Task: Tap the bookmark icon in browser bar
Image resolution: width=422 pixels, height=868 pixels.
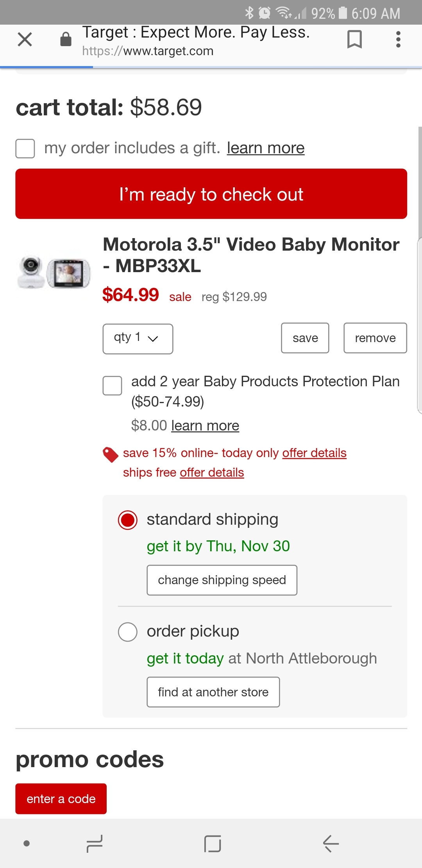Action: tap(354, 39)
